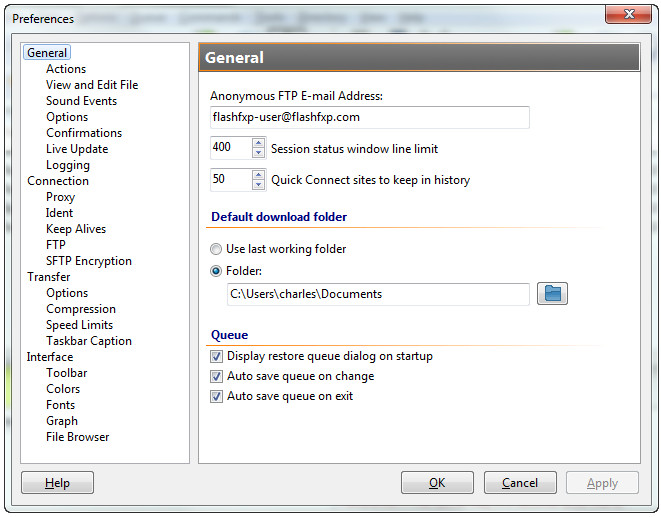Go to SFTP Encryption settings
This screenshot has width=661, height=517.
tap(89, 261)
